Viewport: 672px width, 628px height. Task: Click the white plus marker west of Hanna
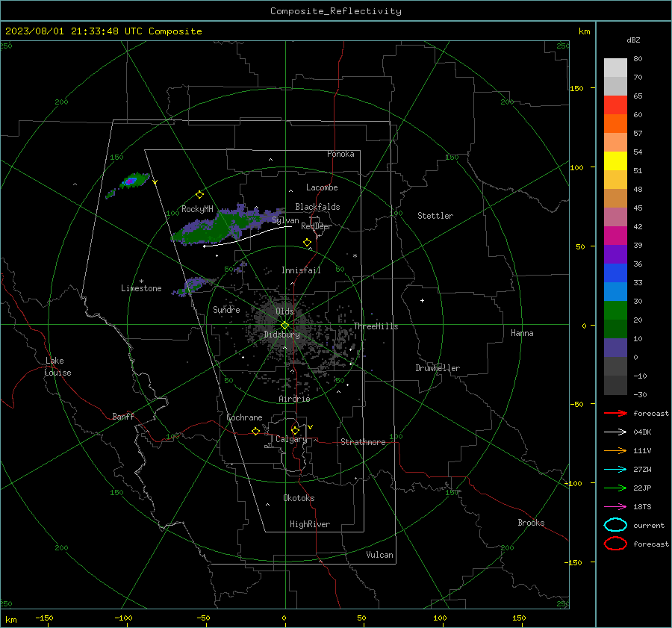click(x=422, y=300)
